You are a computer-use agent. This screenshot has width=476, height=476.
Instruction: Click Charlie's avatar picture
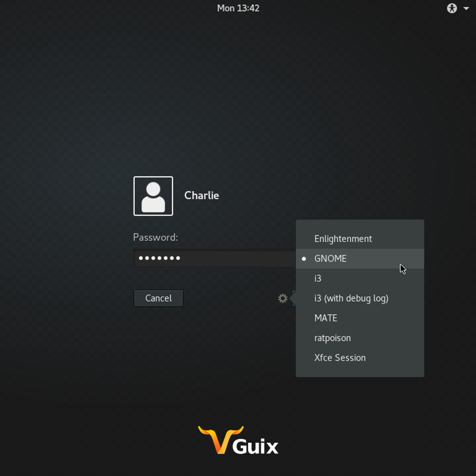click(153, 196)
